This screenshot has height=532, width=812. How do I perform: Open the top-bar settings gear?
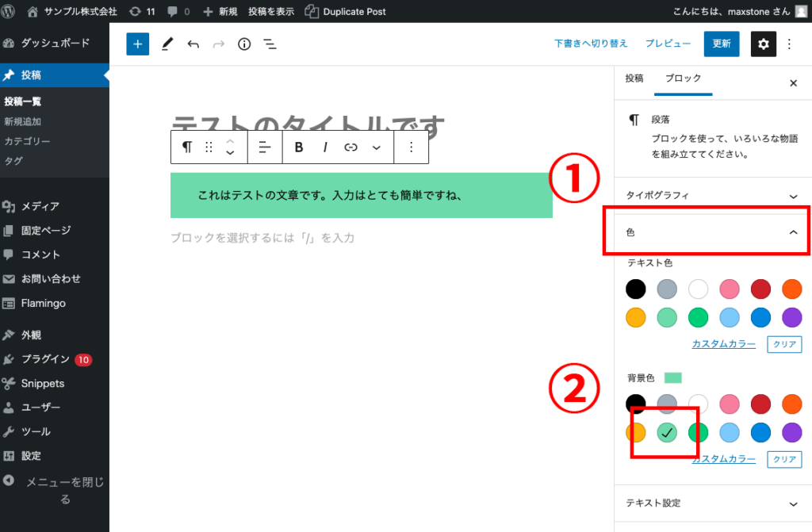tap(763, 44)
